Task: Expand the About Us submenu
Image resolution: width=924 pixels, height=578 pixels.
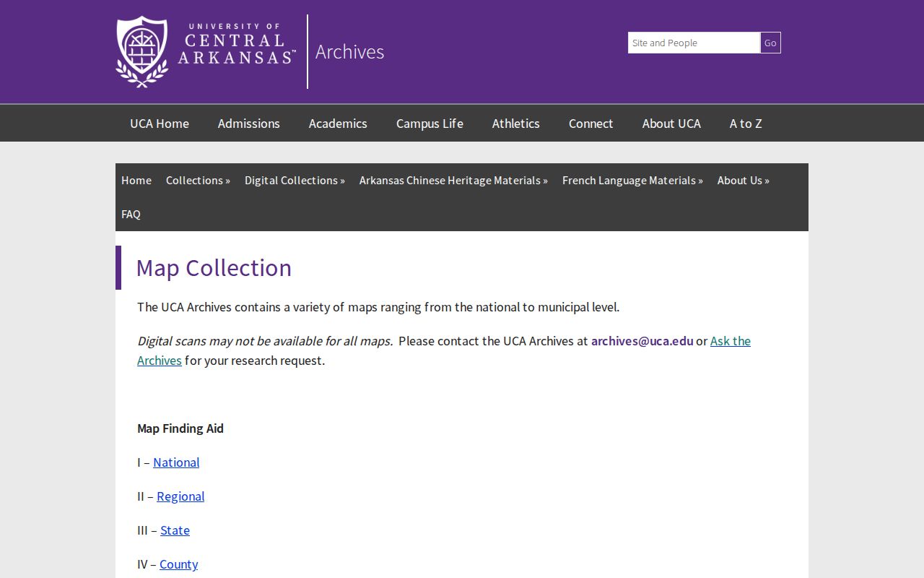Action: tap(744, 181)
